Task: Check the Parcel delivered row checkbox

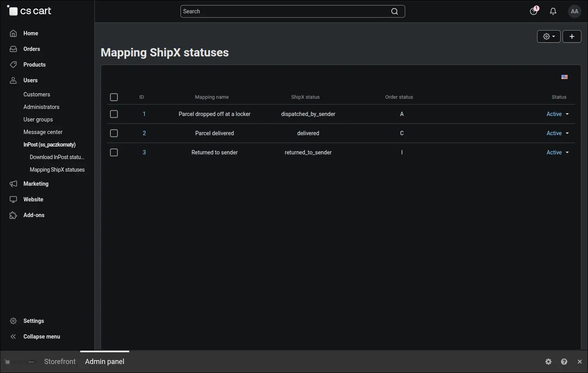Action: point(114,133)
